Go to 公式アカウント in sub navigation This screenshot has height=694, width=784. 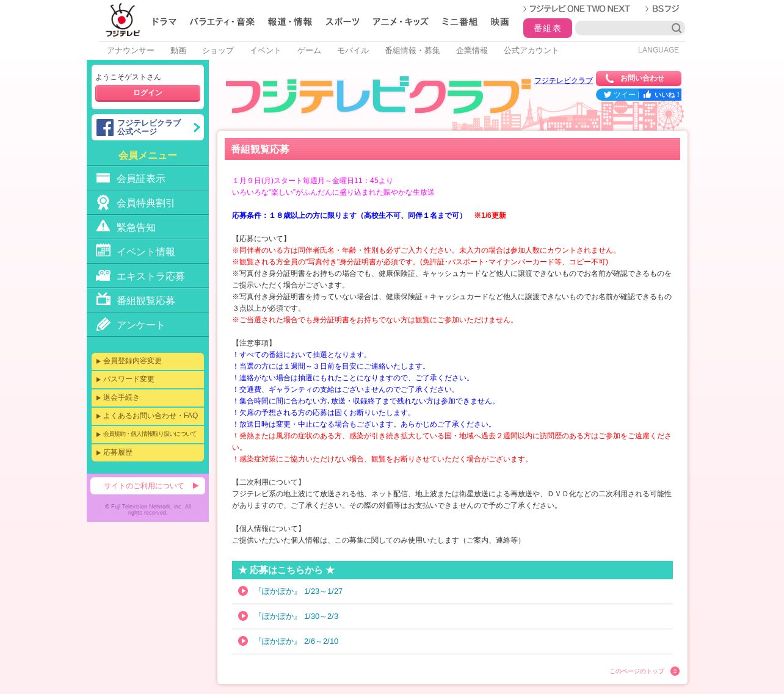(x=531, y=51)
